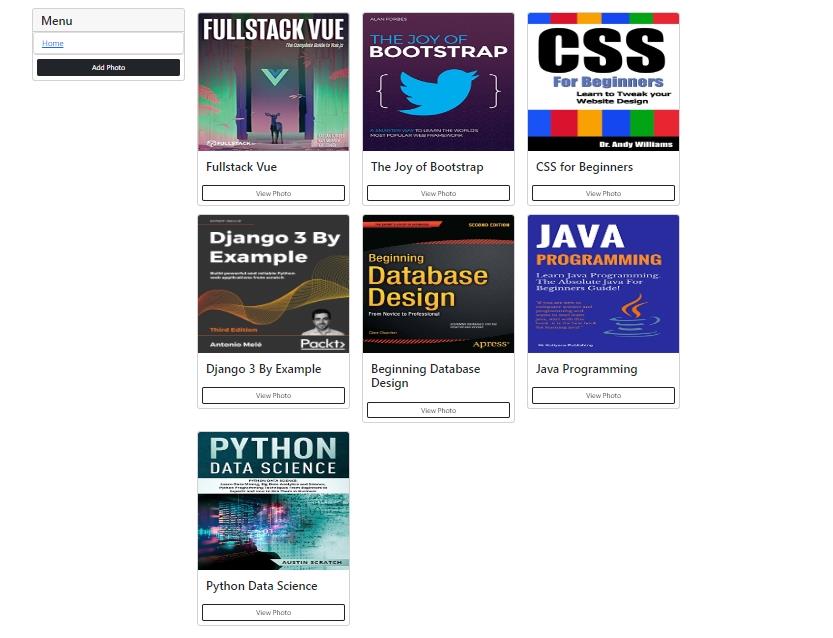This screenshot has height=638, width=833.
Task: Click the Java Programming book cover
Action: [x=603, y=284]
